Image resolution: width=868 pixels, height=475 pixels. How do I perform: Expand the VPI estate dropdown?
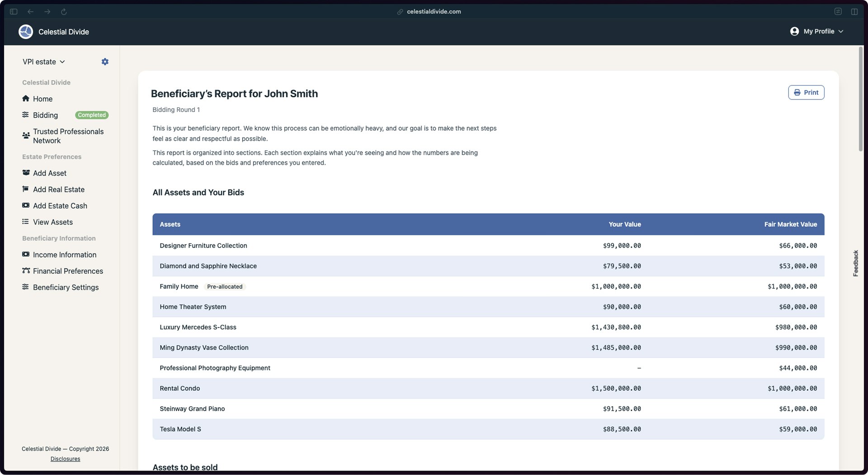click(x=44, y=62)
